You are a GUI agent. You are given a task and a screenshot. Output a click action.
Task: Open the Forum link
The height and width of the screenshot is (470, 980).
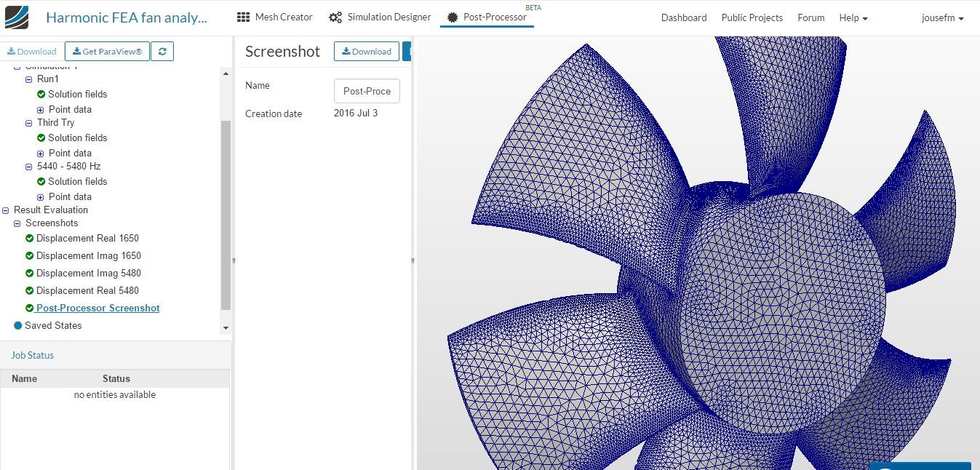coord(811,17)
